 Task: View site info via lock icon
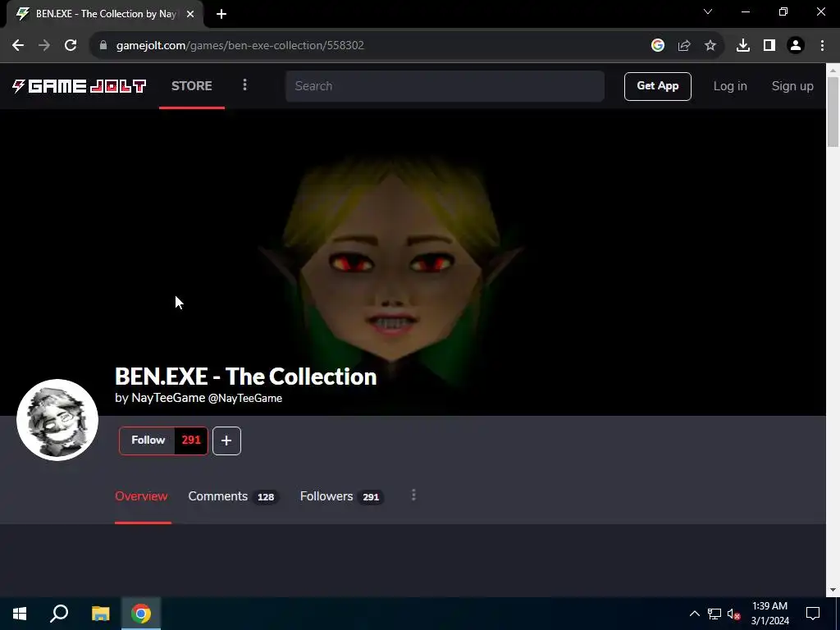(103, 46)
